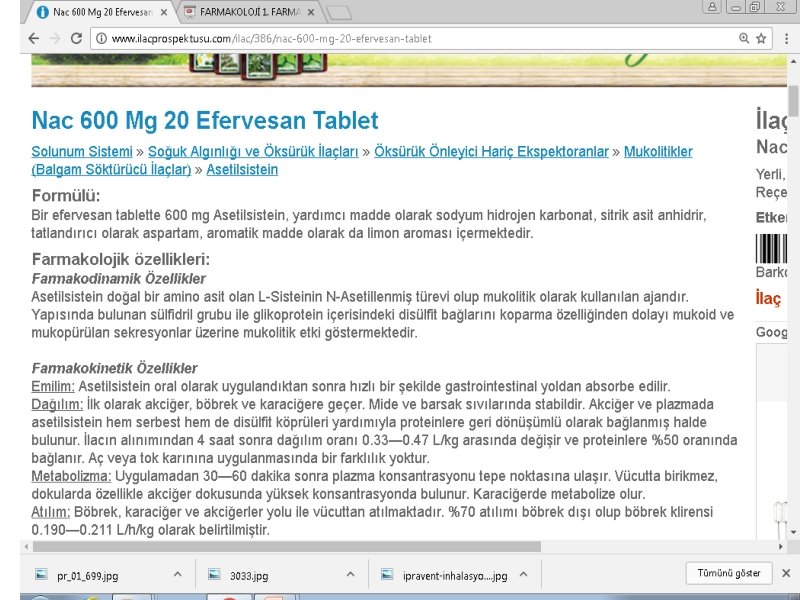Viewport: 800px width, 600px height.
Task: Open downloaded ipravent-inhalasyo jpg file
Action: point(455,576)
